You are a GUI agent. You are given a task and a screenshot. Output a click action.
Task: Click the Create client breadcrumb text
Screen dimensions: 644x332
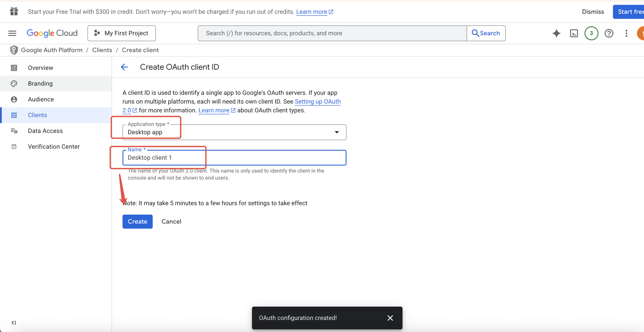(140, 50)
